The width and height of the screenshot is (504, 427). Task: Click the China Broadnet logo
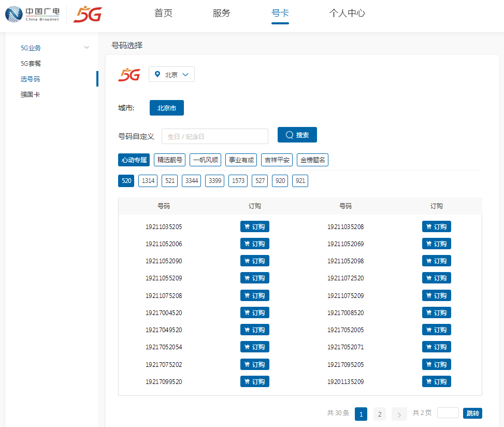(x=32, y=14)
